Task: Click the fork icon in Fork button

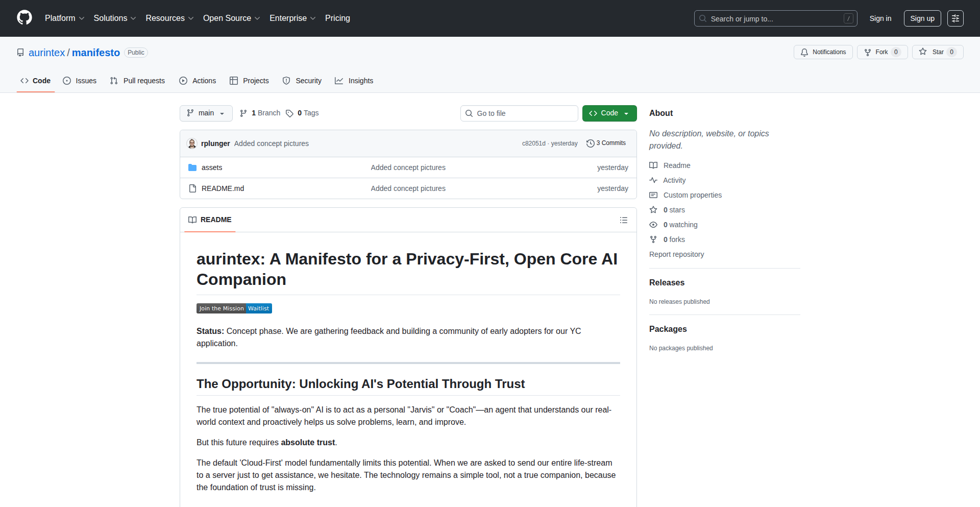Action: point(868,52)
